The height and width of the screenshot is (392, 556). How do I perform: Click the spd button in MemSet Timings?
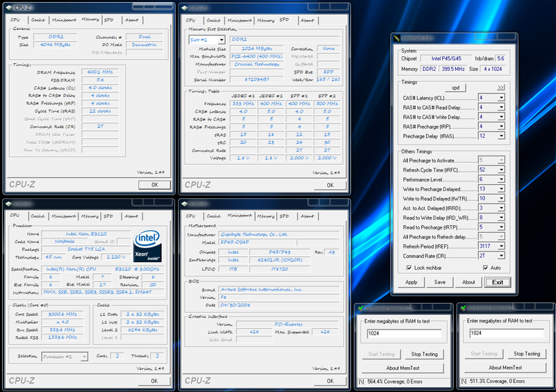coord(456,88)
